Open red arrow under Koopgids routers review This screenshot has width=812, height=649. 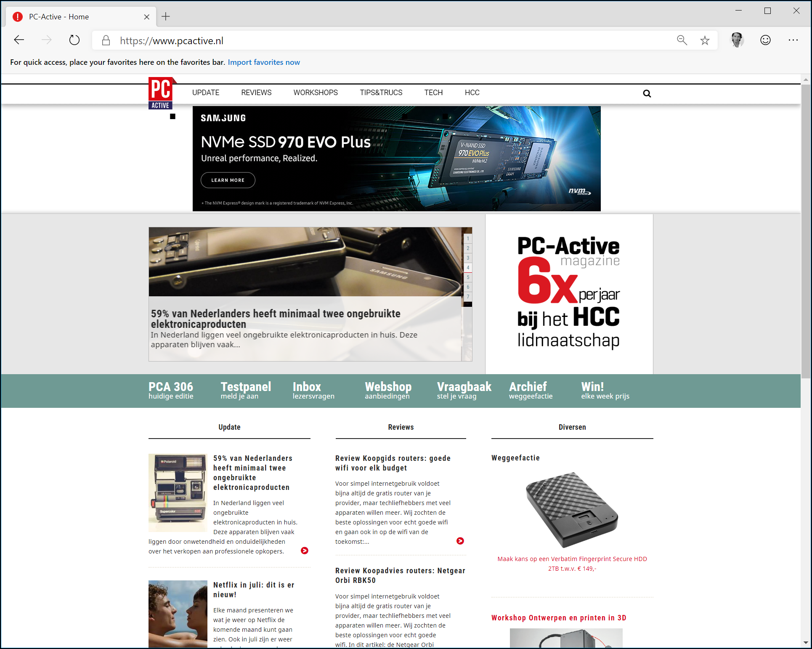tap(460, 541)
